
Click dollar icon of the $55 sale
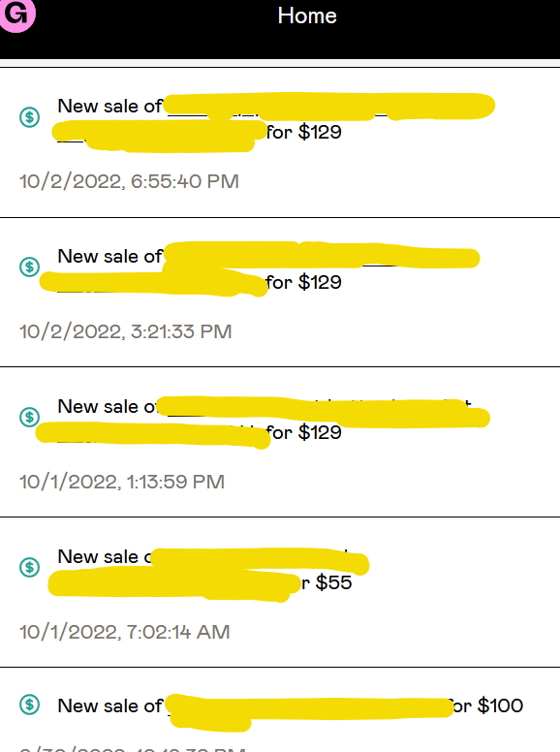29,567
